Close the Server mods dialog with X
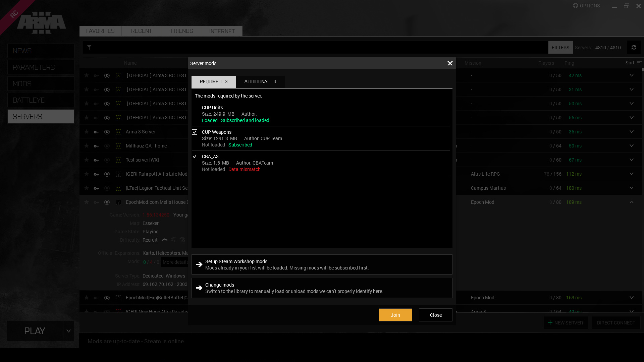Viewport: 644px width, 362px height. pos(450,63)
